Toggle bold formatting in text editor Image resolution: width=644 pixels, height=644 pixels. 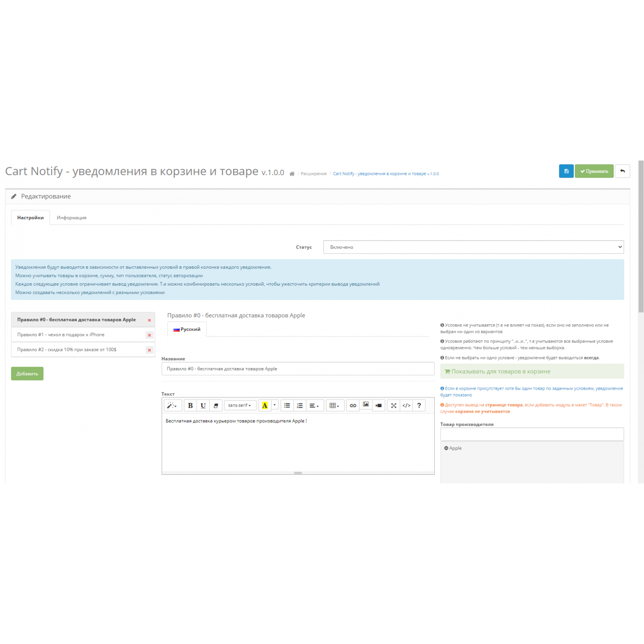coord(190,406)
